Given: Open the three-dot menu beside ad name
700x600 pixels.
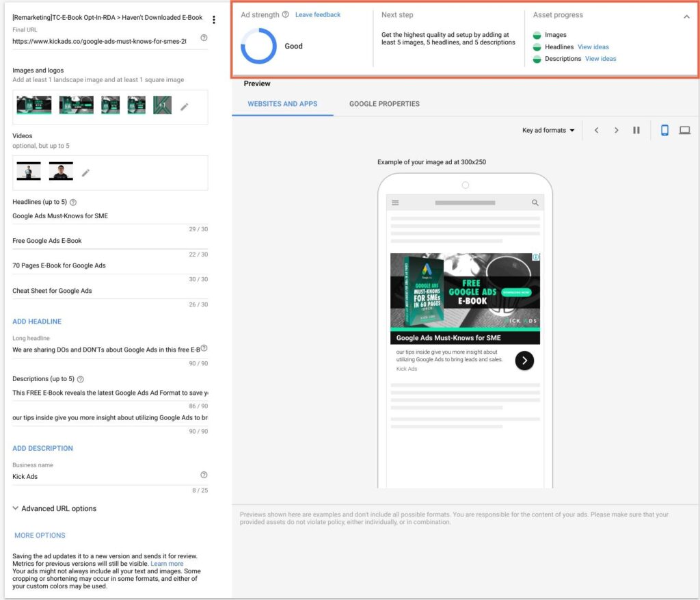Looking at the screenshot, I should pos(214,20).
